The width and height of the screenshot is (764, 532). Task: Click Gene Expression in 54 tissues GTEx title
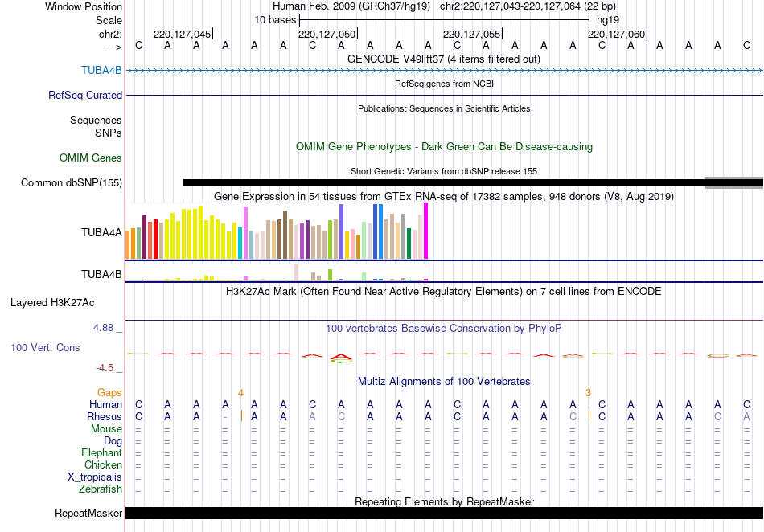tap(444, 197)
